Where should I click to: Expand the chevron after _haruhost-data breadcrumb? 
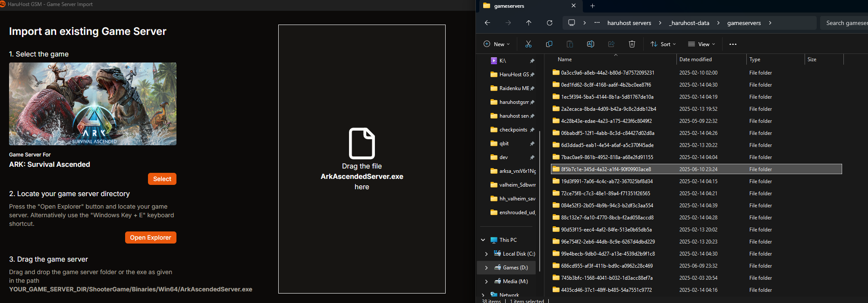pyautogui.click(x=718, y=23)
